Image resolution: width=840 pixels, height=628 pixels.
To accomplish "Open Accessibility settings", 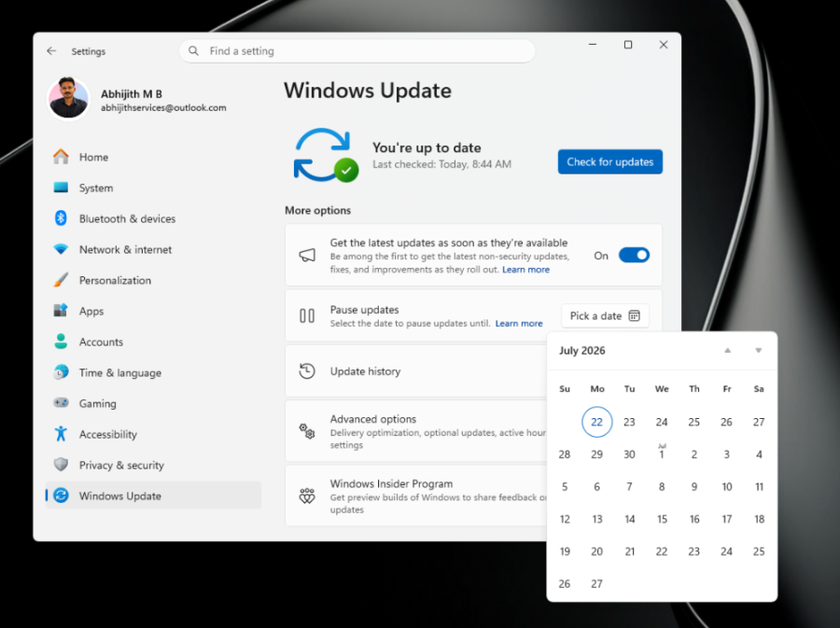I will point(153,434).
